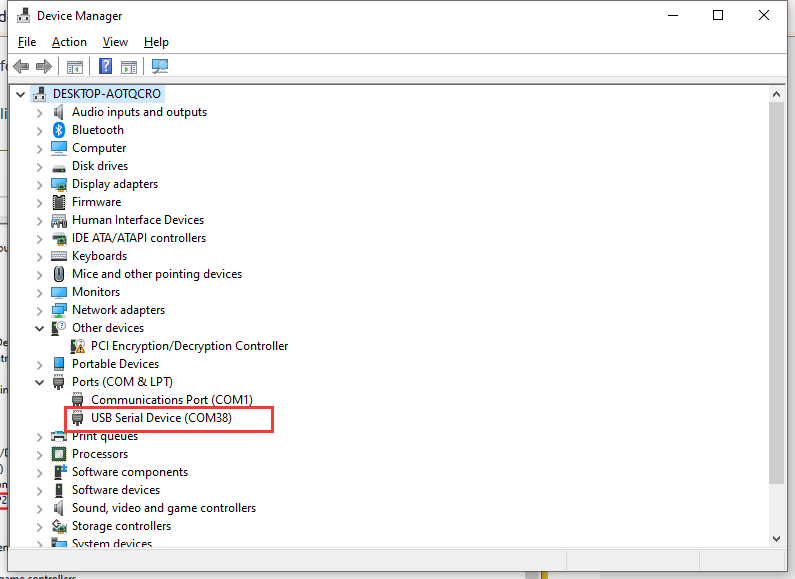Click the Forward arrow toolbar icon
This screenshot has width=795, height=579.
44,66
